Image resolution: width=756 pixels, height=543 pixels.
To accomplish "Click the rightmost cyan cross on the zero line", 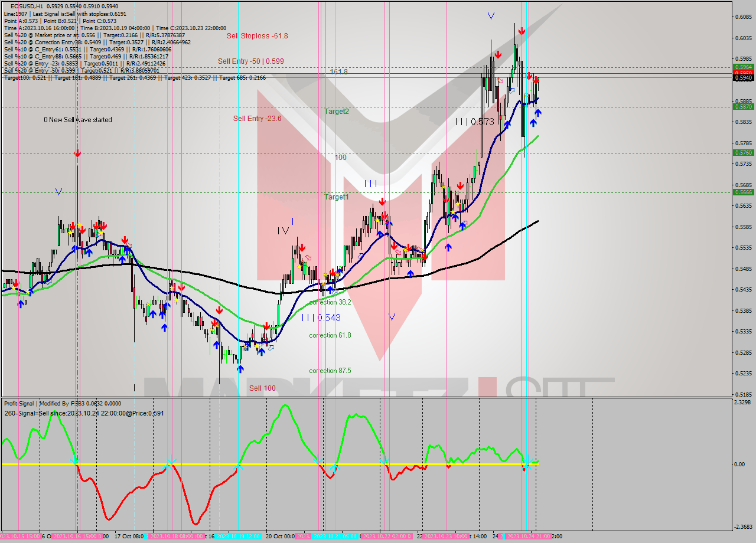I will click(x=527, y=463).
